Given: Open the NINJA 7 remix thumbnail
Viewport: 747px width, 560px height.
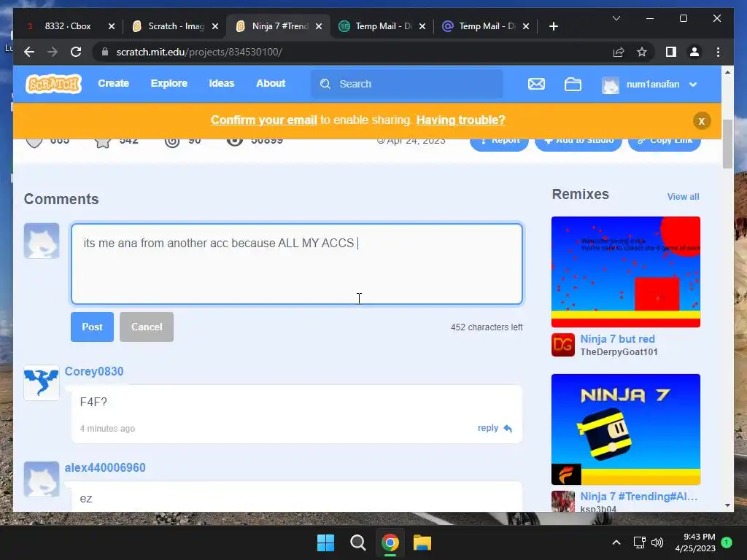Looking at the screenshot, I should click(625, 429).
